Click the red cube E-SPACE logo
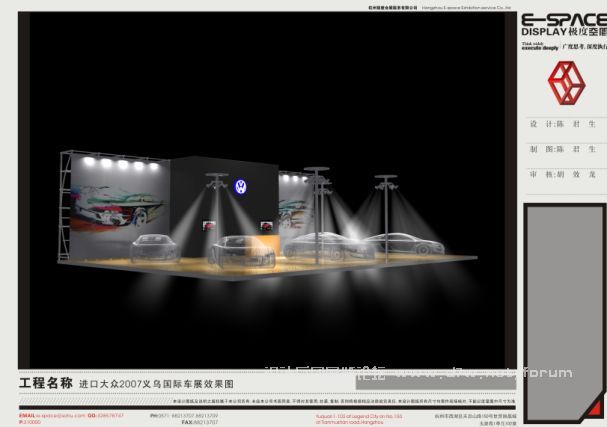Viewport: 607px width, 427px height. tap(566, 83)
